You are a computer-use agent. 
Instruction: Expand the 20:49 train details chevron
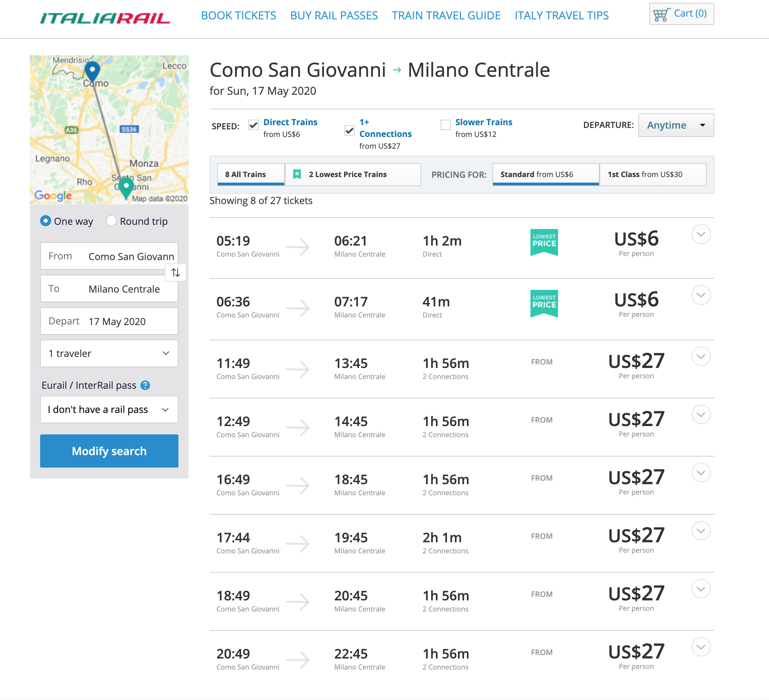(701, 647)
